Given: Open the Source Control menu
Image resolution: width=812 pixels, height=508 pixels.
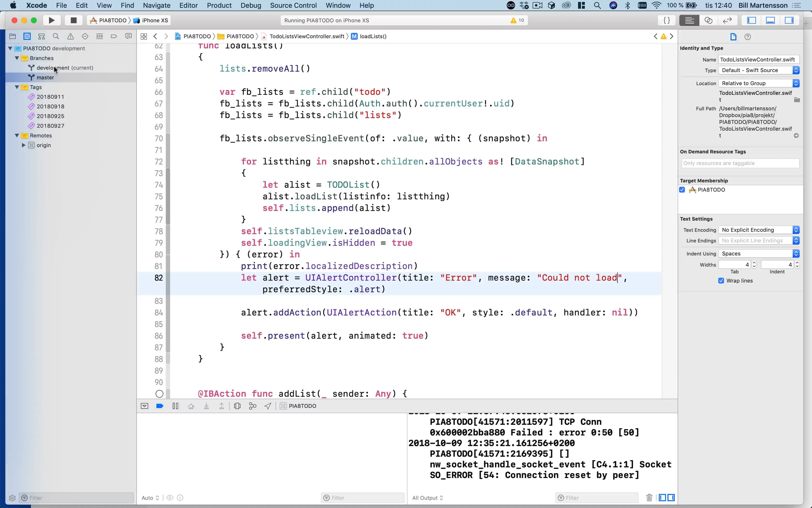Looking at the screenshot, I should pyautogui.click(x=293, y=5).
